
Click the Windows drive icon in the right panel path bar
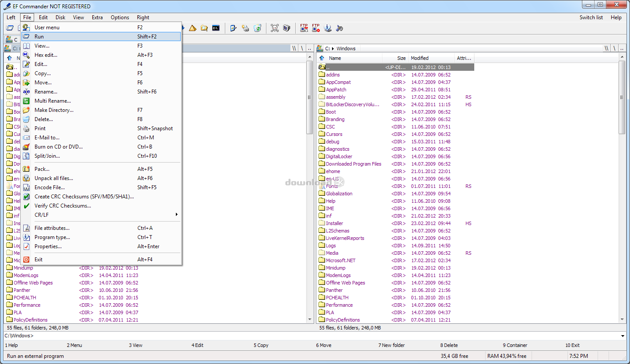(x=320, y=49)
